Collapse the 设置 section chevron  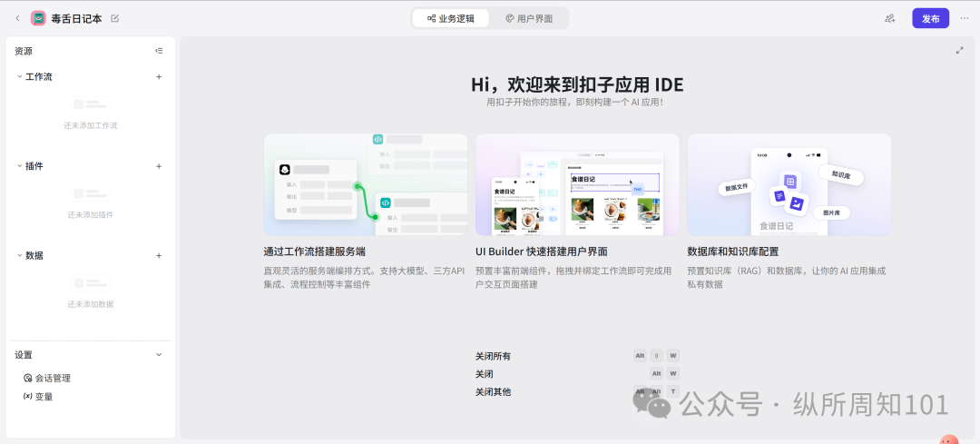159,355
